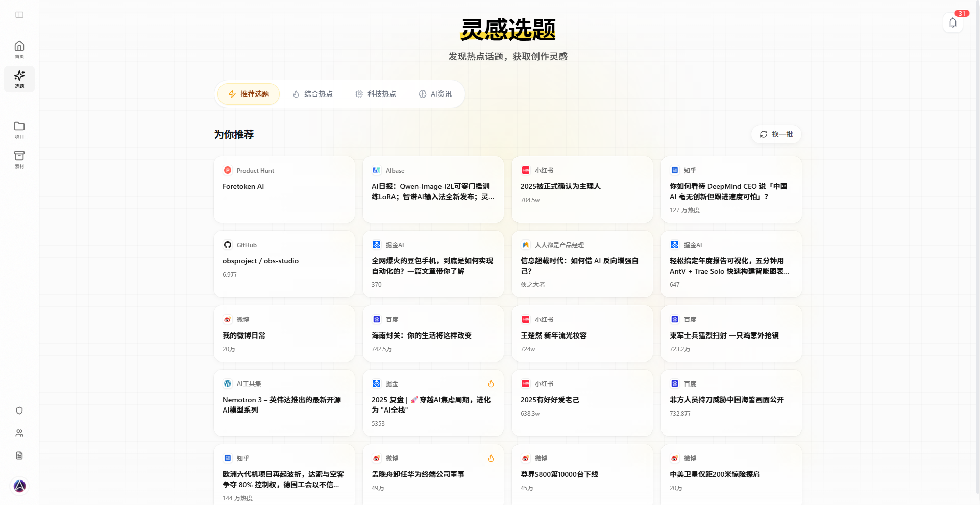Click the fire icon on 2025复盘 card

click(491, 383)
